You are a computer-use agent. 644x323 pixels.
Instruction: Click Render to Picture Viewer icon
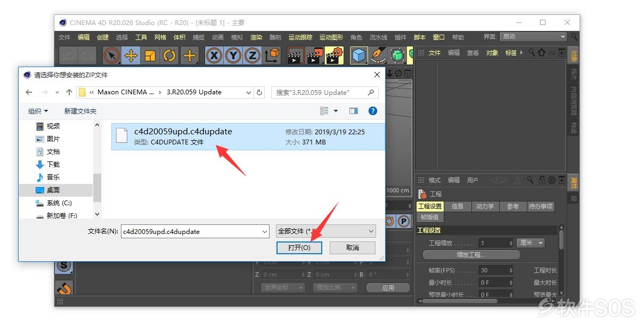[x=315, y=55]
